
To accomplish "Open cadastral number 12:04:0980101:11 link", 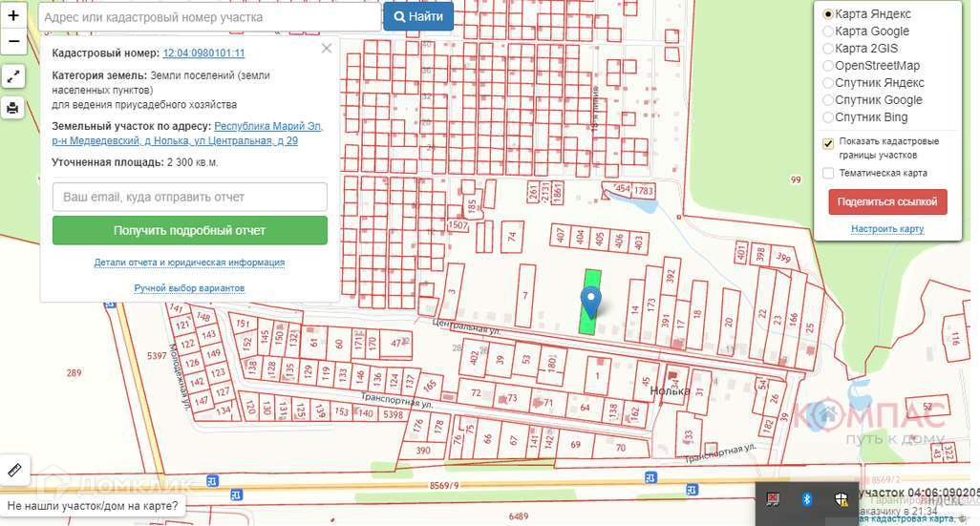I will [x=203, y=53].
